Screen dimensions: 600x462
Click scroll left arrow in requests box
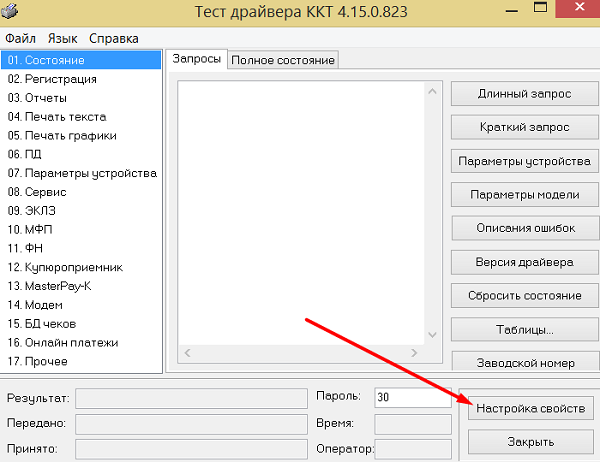coord(188,353)
